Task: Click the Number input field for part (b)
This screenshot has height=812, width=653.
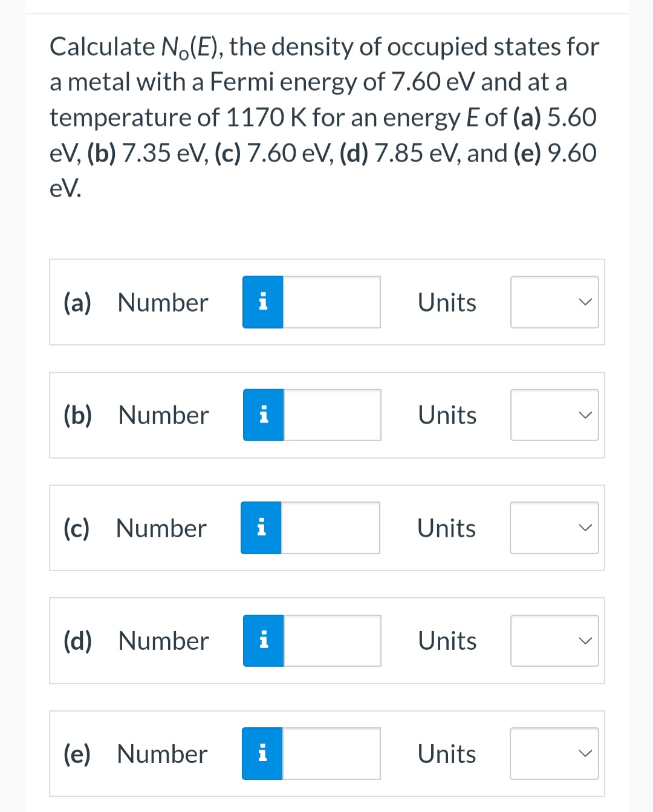Action: [x=331, y=414]
